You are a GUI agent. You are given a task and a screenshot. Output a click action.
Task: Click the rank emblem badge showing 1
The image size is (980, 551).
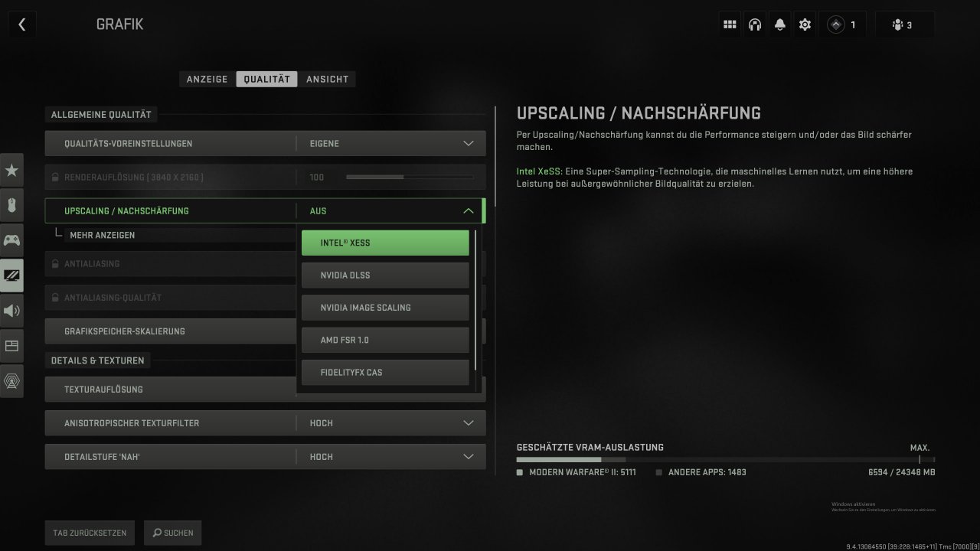843,24
